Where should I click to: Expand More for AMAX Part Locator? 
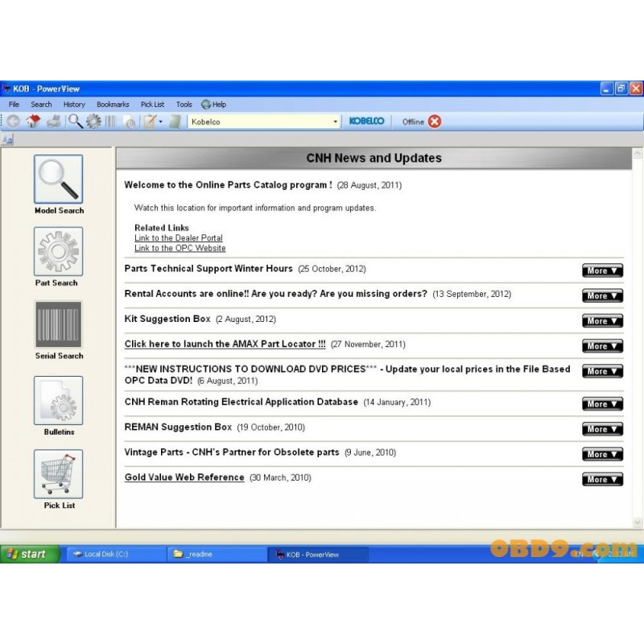pyautogui.click(x=602, y=346)
